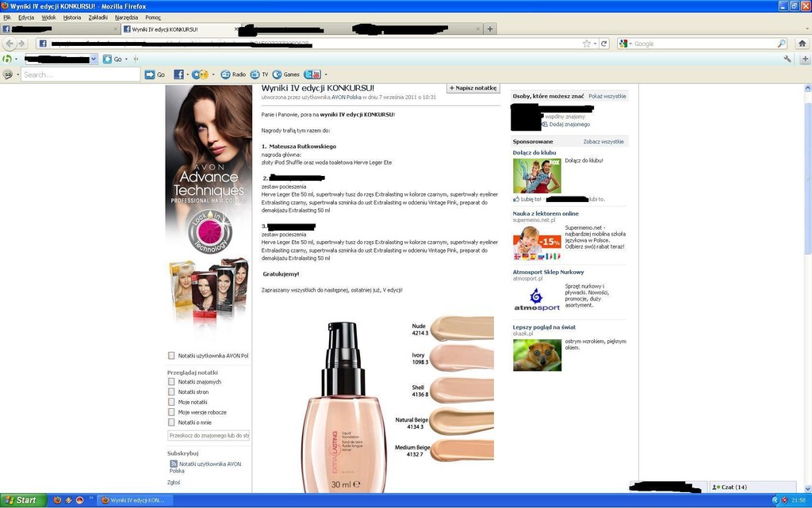Image resolution: width=812 pixels, height=508 pixels.
Task: Go forward with the browser Forward arrow
Action: click(21, 44)
